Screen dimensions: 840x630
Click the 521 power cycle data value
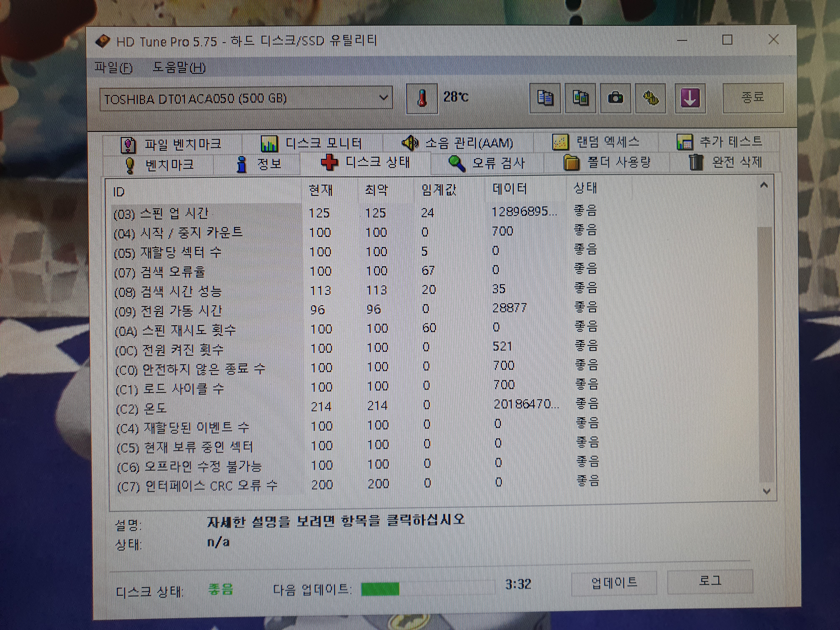502,346
